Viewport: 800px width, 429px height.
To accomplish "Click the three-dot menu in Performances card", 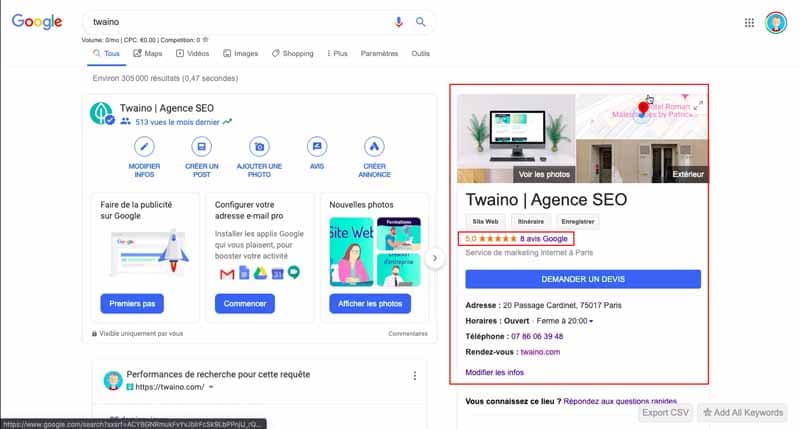I will pos(415,376).
